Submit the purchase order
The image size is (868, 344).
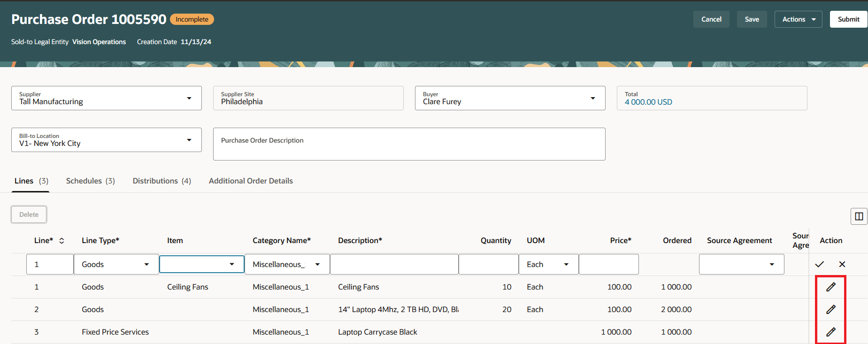(849, 19)
